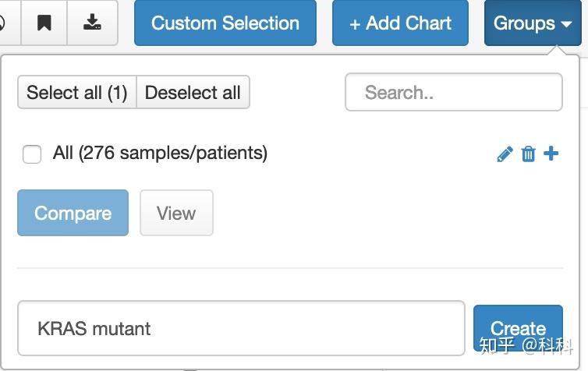The height and width of the screenshot is (371, 588).
Task: Click the partially visible leftmost toolbar icon
Action: click(4, 23)
